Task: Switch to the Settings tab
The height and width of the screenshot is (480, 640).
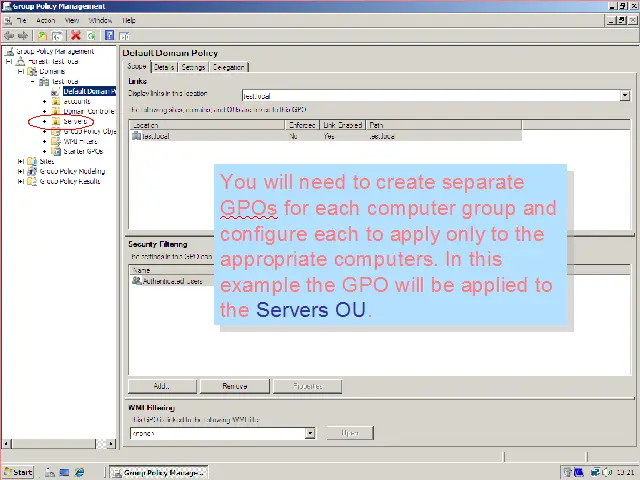Action: [x=193, y=67]
